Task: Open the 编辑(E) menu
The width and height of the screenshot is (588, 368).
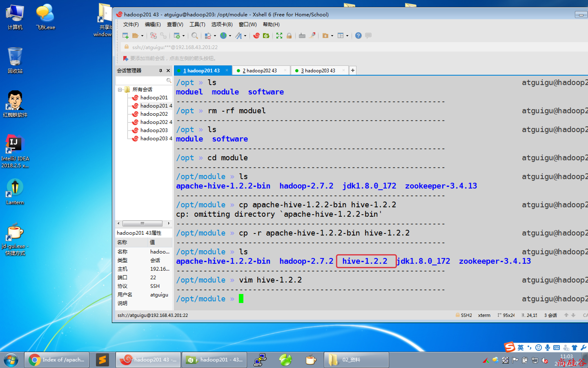Action: coord(153,24)
